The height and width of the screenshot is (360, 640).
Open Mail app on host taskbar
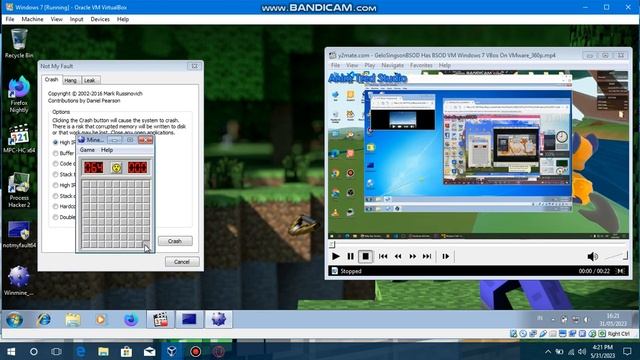149,351
